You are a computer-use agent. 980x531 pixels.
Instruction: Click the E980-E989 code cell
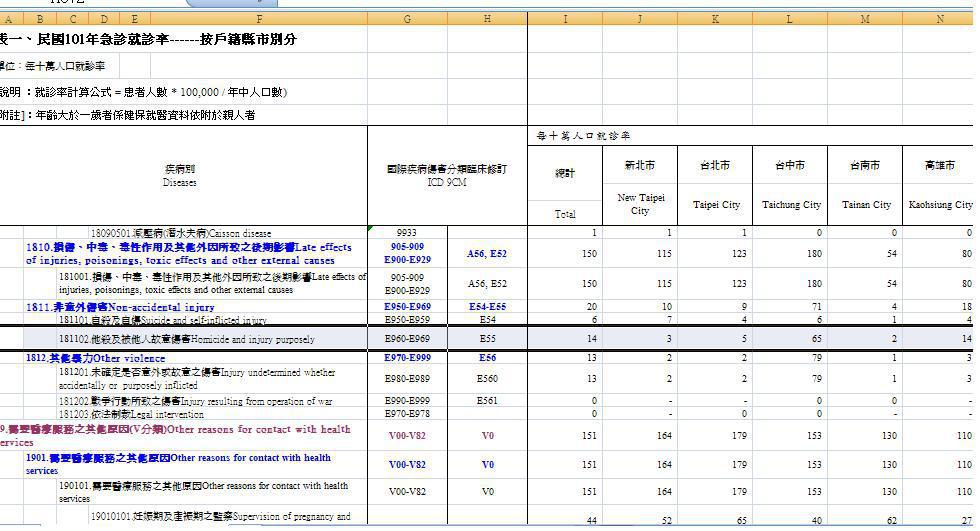pos(407,379)
